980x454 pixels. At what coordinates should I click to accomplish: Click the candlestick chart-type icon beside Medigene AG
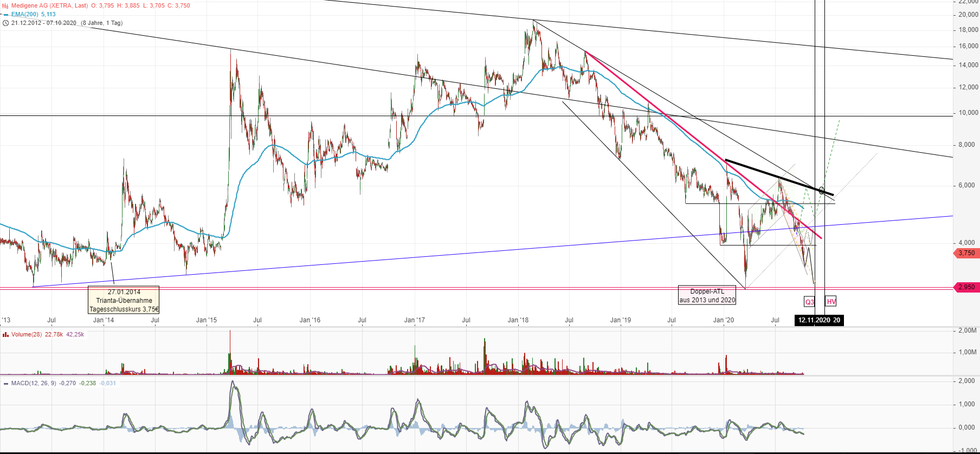pyautogui.click(x=5, y=6)
